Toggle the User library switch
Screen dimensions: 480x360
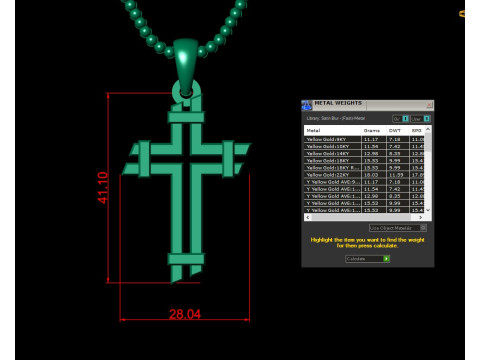coord(420,119)
